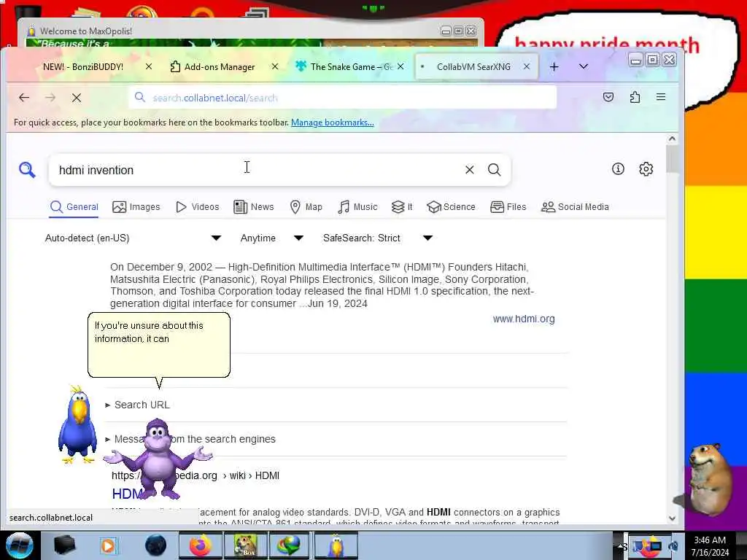Select the Welcome to MaxOpolis! window title

[x=86, y=31]
